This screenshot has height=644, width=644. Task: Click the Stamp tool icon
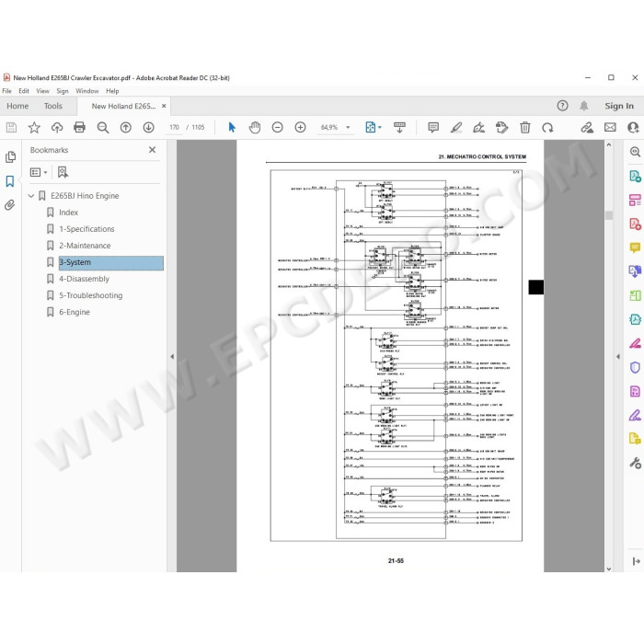(501, 127)
